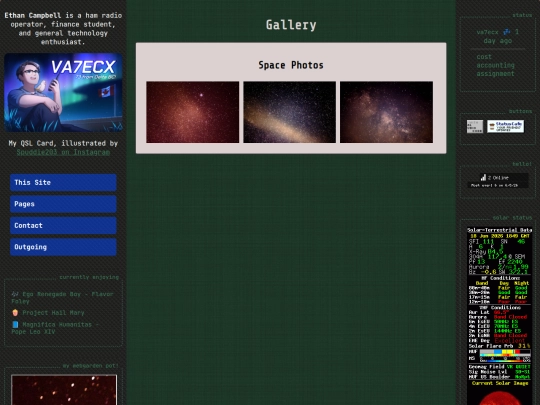Click Magnifica Humanitas - Pope Leo XIV text

55,328
